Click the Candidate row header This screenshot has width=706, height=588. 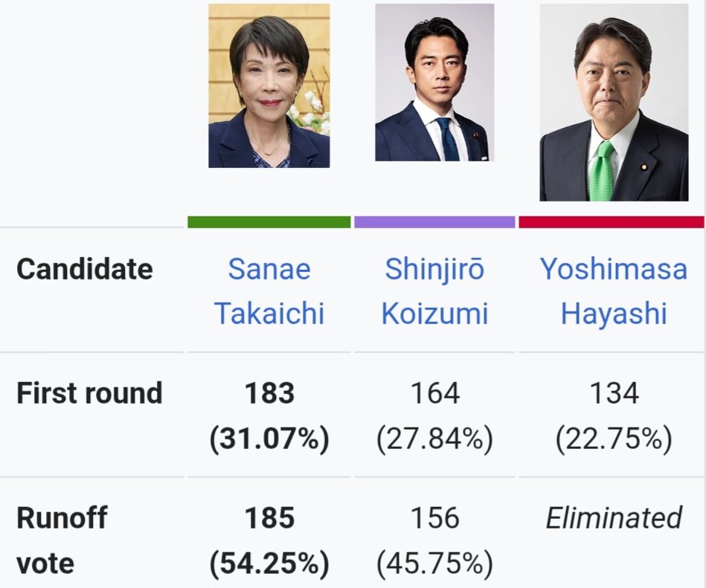point(84,269)
